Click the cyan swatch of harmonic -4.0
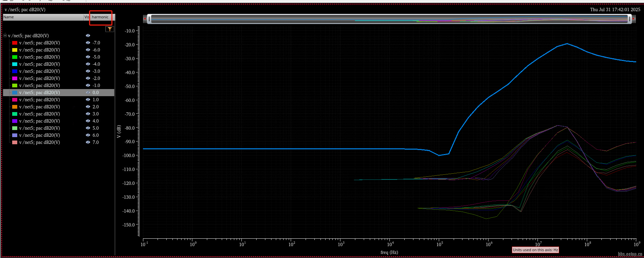The image size is (644, 258). tap(15, 64)
